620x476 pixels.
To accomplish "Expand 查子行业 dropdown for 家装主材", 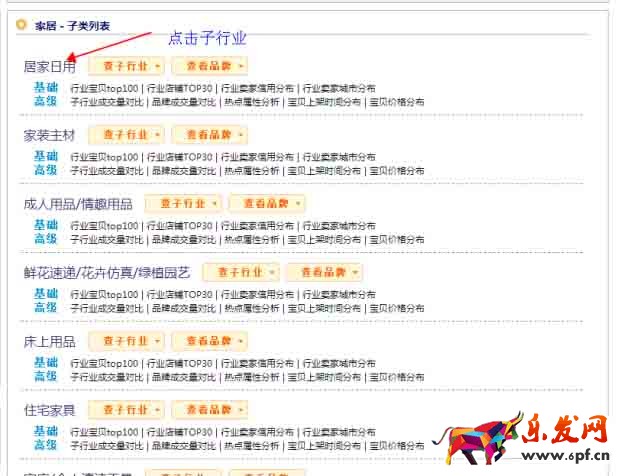I will pos(126,135).
